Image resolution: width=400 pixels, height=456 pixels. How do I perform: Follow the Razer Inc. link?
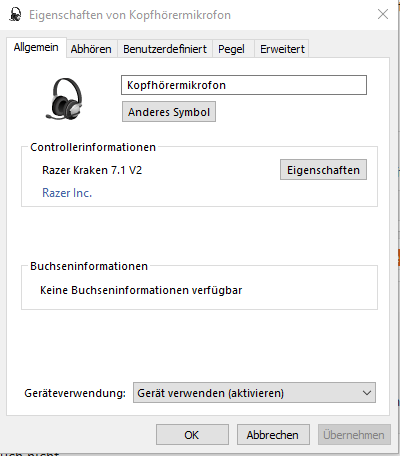[67, 193]
